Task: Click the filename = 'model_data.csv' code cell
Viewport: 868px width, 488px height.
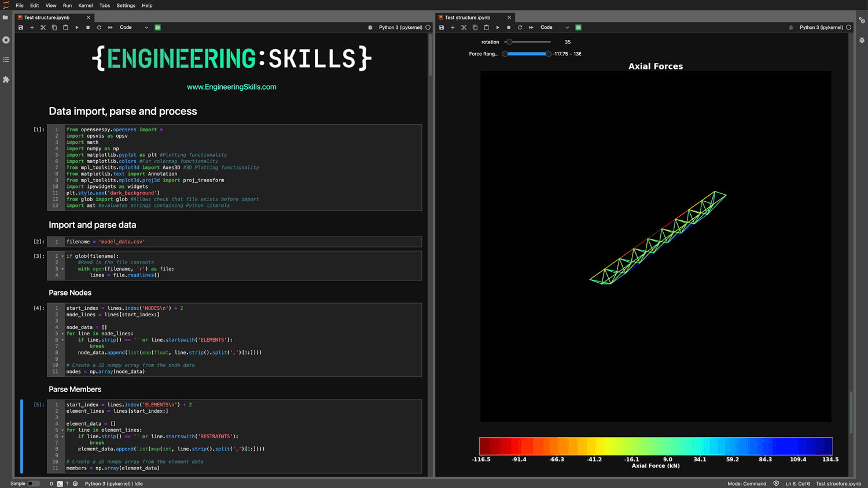Action: 234,242
